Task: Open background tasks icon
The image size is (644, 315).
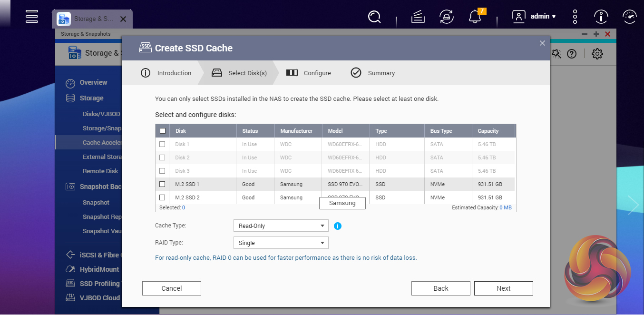Action: coord(418,17)
